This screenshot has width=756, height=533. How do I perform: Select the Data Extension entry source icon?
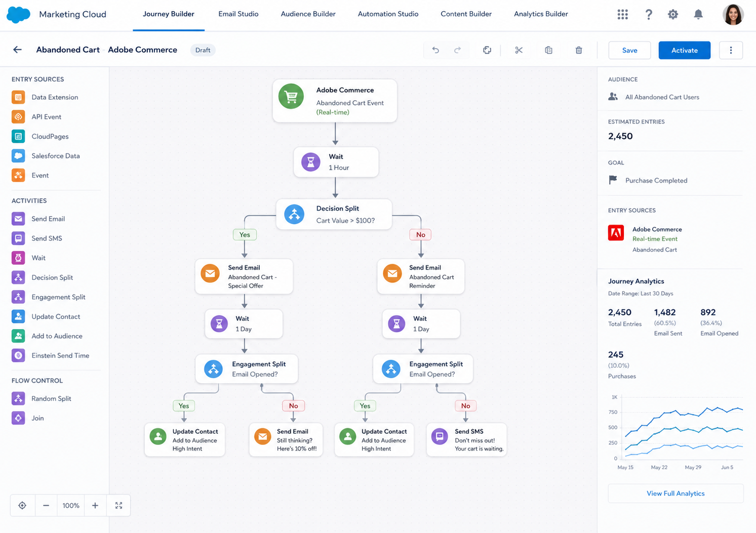tap(18, 97)
